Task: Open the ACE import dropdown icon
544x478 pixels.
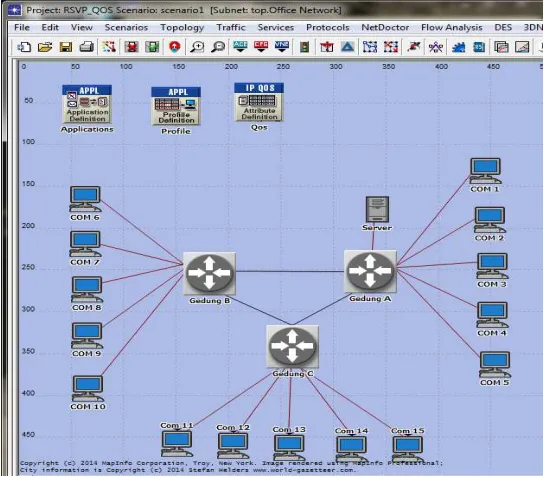Action: pos(240,46)
